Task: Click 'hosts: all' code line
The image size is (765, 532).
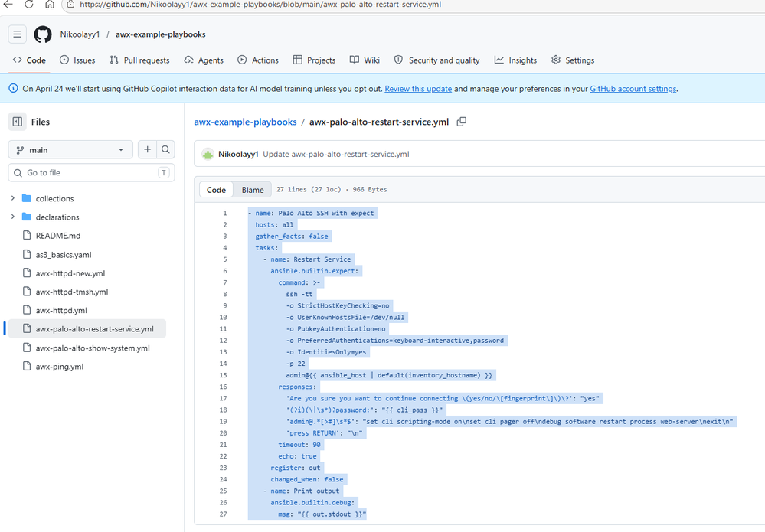Action: (274, 225)
